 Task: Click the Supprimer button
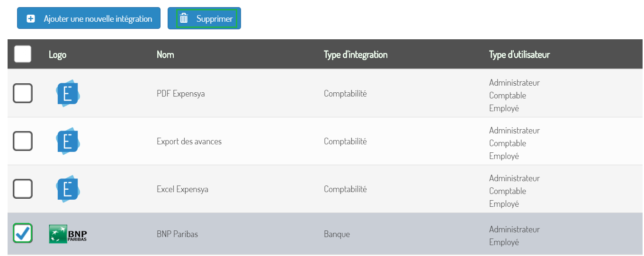click(204, 18)
